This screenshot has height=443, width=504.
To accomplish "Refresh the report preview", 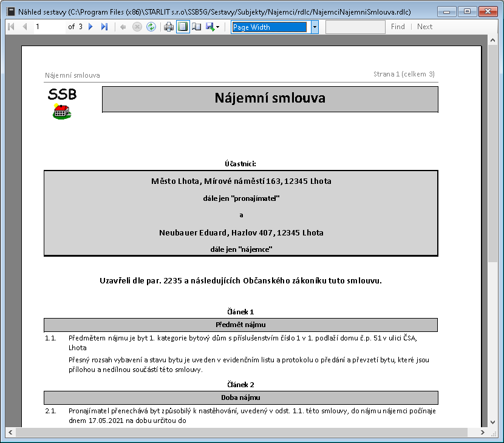I will point(151,27).
